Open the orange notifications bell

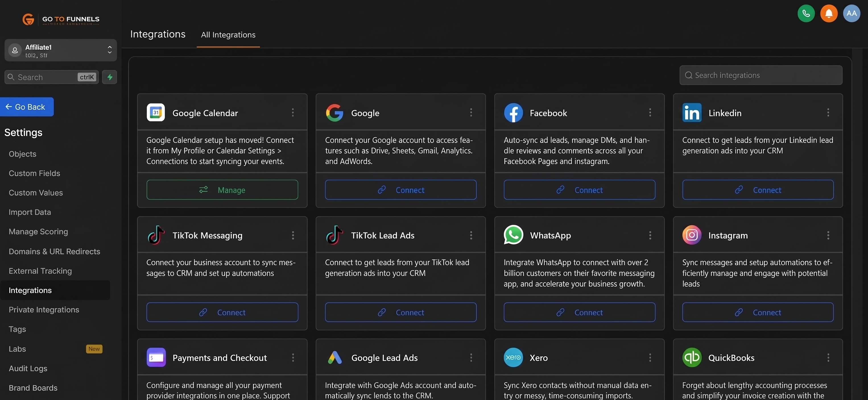pos(828,13)
